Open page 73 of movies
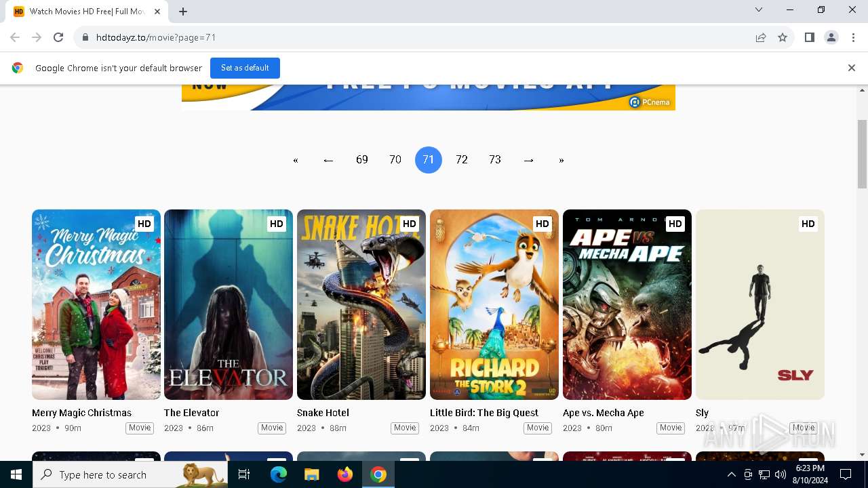Image resolution: width=868 pixels, height=488 pixels. point(495,160)
